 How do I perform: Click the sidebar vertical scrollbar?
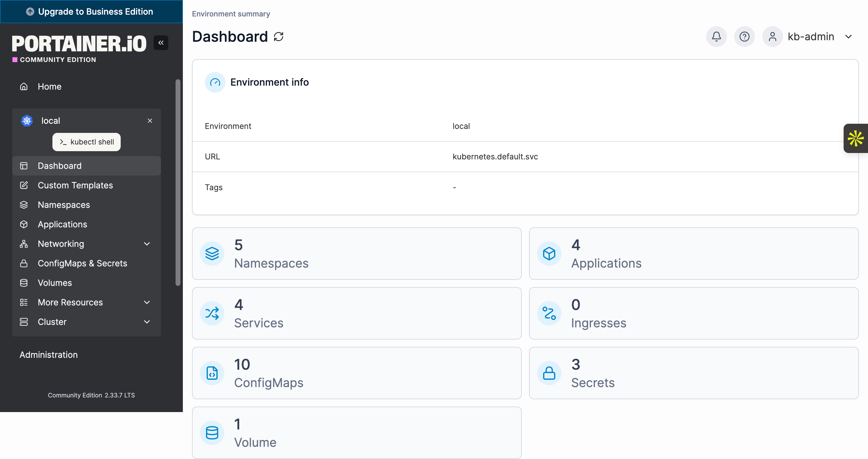pyautogui.click(x=178, y=183)
